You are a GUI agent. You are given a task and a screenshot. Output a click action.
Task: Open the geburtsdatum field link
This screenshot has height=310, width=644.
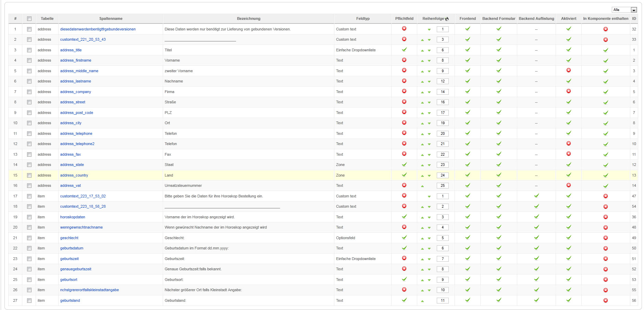tap(72, 248)
